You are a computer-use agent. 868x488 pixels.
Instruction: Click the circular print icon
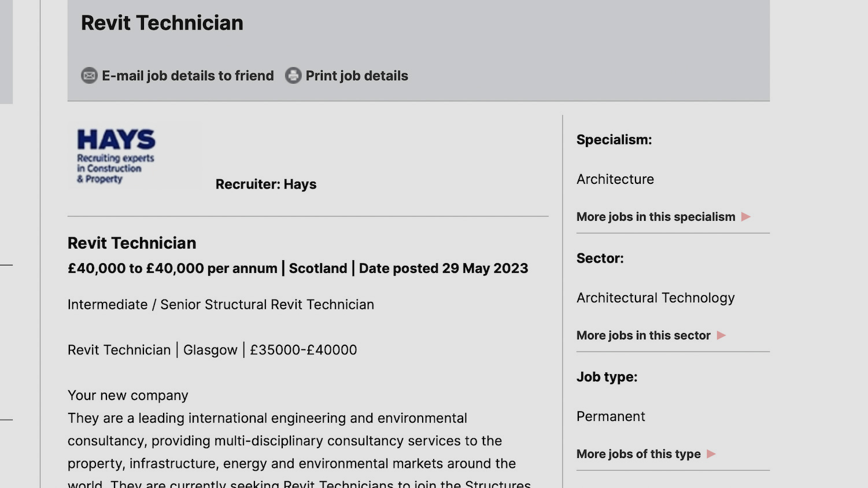(x=293, y=75)
